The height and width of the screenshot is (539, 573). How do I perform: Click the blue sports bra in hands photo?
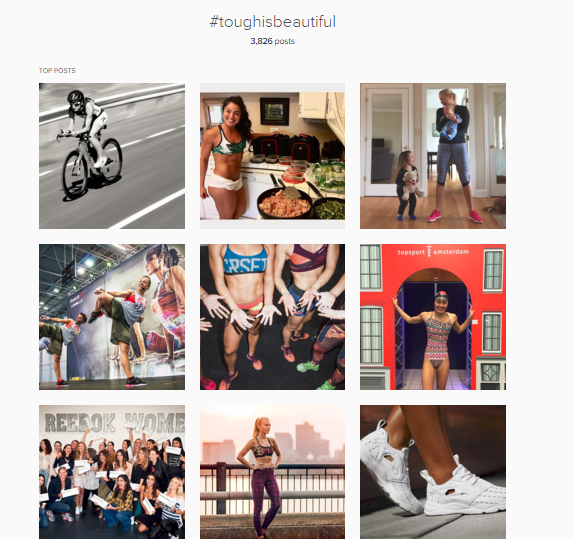[244, 259]
